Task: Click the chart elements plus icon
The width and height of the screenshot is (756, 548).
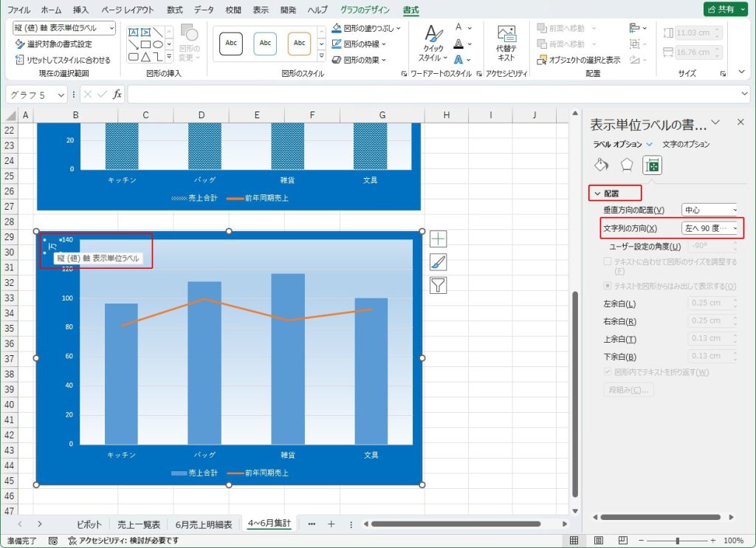Action: pos(439,239)
